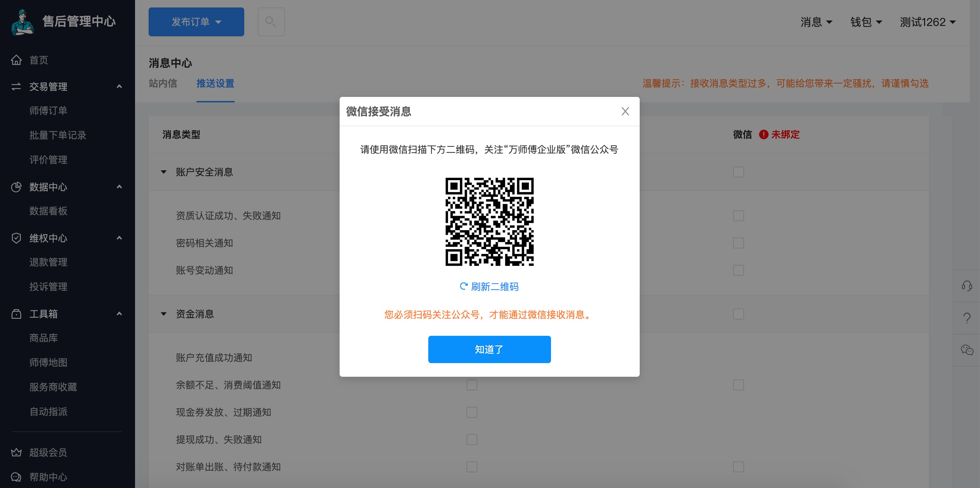This screenshot has height=488, width=980.
Task: Click the customer service headset icon
Action: (x=967, y=286)
